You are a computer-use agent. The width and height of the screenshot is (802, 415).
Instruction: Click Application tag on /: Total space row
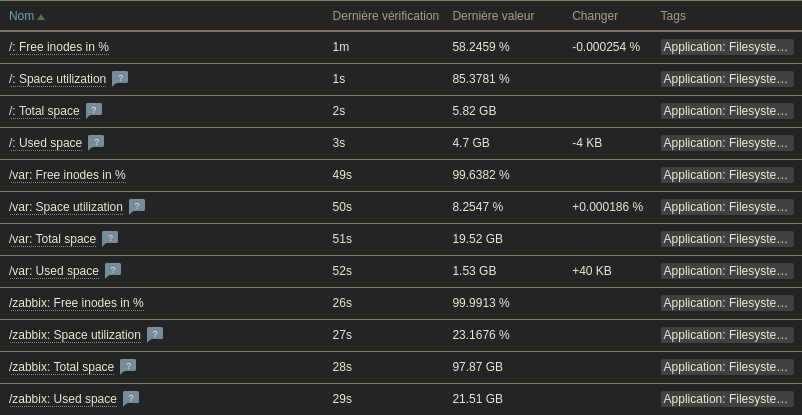727,111
